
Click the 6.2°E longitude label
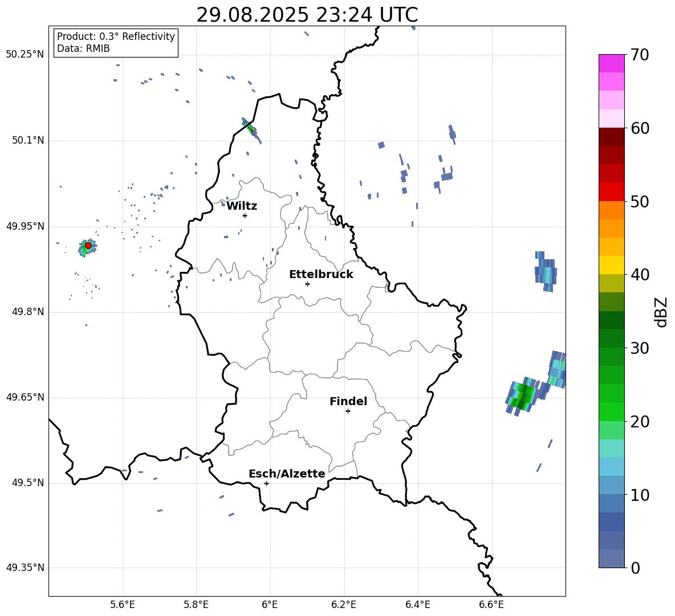click(x=344, y=605)
